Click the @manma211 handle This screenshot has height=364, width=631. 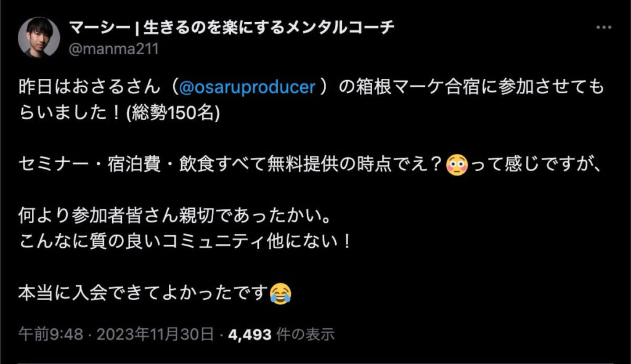tap(113, 49)
